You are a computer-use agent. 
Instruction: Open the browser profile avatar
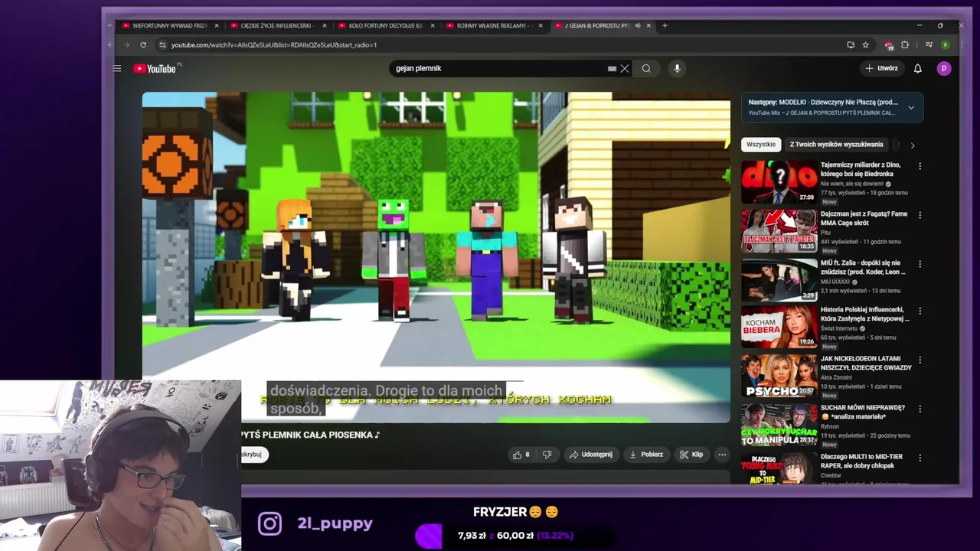click(x=946, y=44)
